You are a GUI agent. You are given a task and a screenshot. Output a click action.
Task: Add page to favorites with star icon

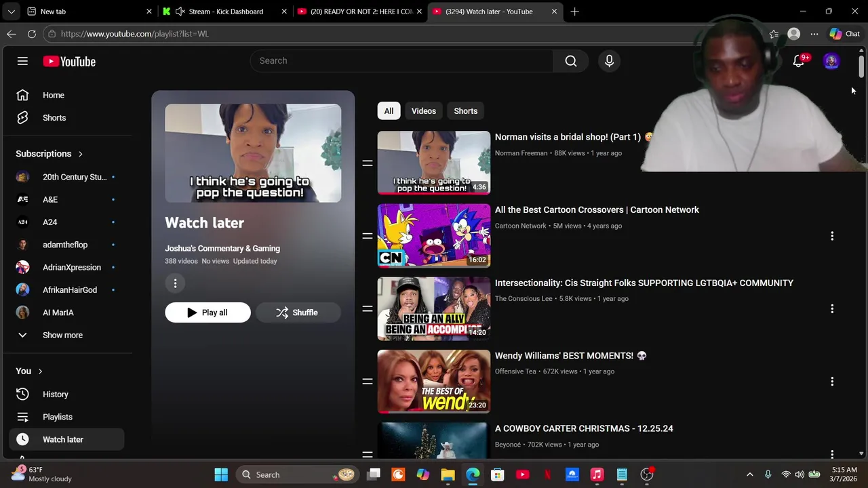[x=774, y=34]
